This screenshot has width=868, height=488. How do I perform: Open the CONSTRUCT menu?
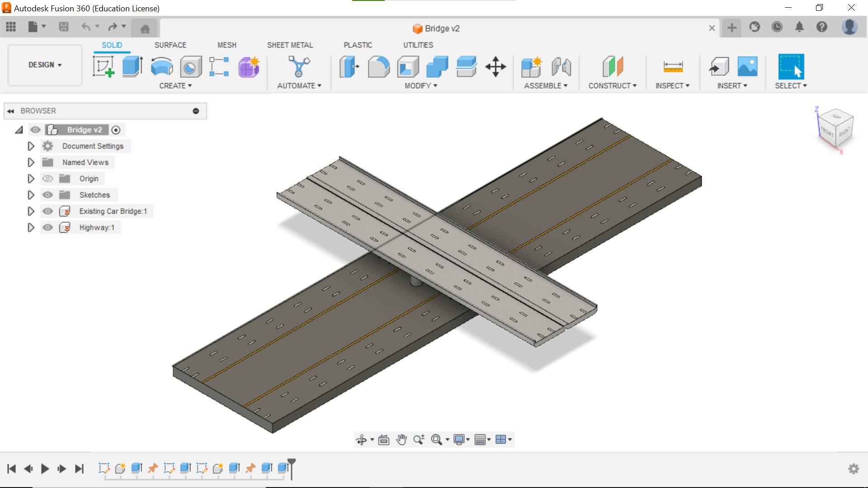[x=612, y=85]
